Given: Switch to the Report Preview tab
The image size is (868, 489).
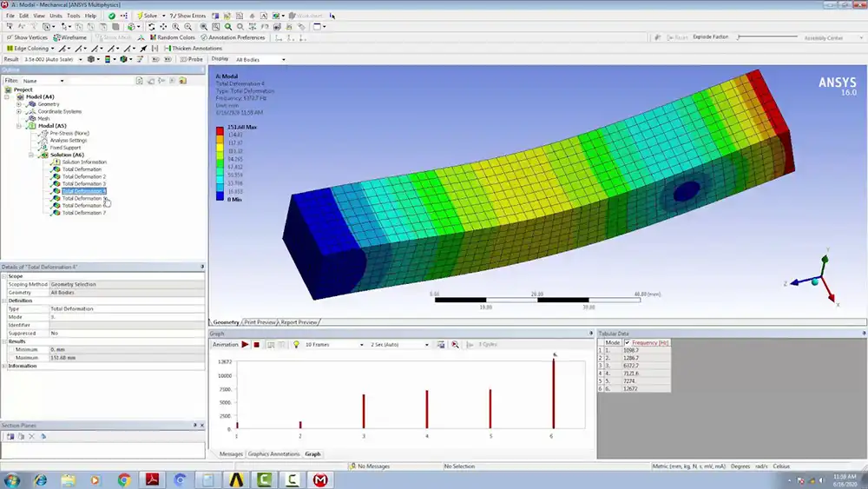Looking at the screenshot, I should click(299, 322).
